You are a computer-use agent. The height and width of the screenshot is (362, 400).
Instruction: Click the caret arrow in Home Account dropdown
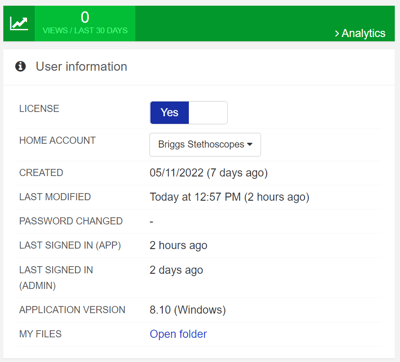pyautogui.click(x=250, y=145)
